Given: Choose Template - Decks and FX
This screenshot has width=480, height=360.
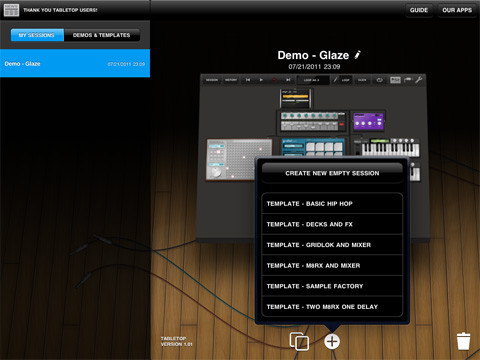Looking at the screenshot, I should pos(332,224).
